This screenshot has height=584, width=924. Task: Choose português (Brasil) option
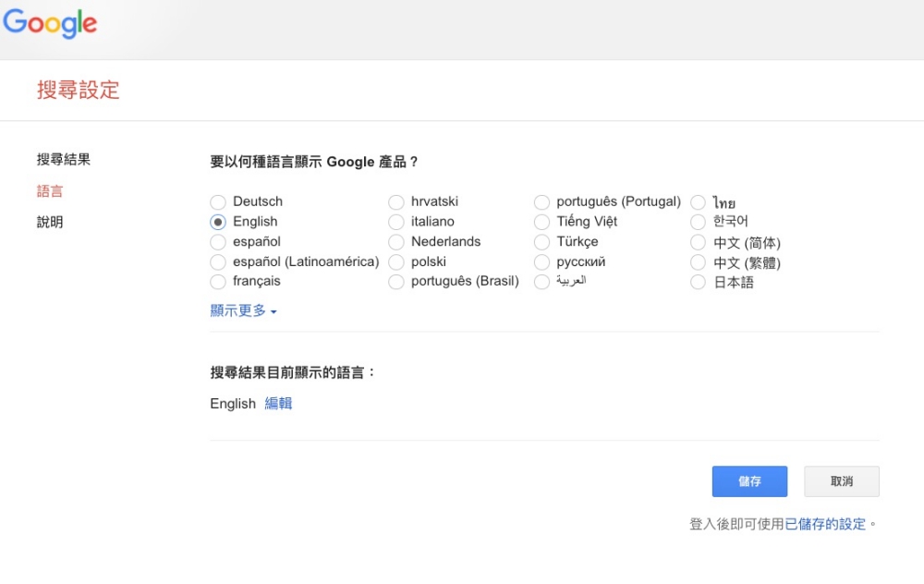[x=396, y=282]
